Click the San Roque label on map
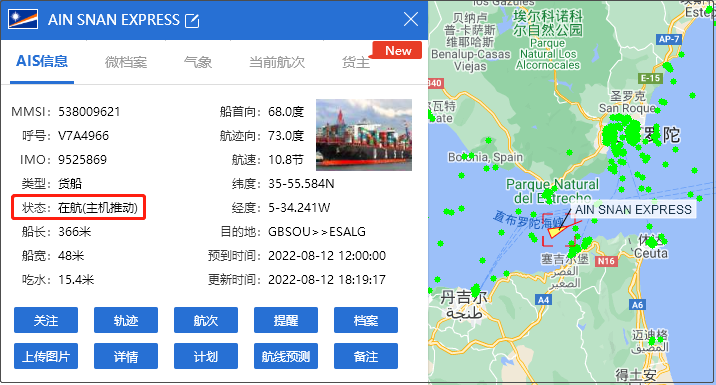Image resolution: width=716 pixels, height=385 pixels. 627,108
